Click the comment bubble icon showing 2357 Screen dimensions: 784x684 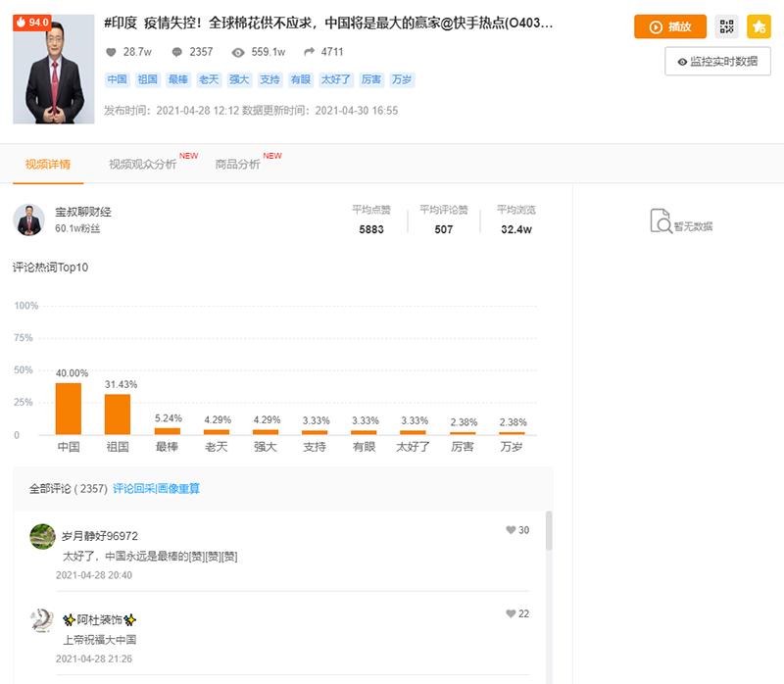[x=177, y=52]
